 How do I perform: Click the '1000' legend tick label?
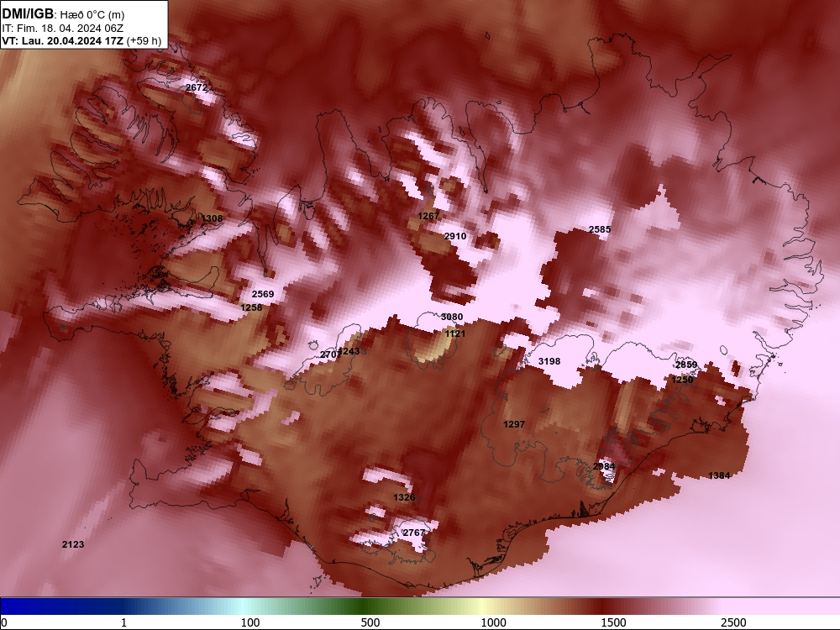tap(493, 622)
